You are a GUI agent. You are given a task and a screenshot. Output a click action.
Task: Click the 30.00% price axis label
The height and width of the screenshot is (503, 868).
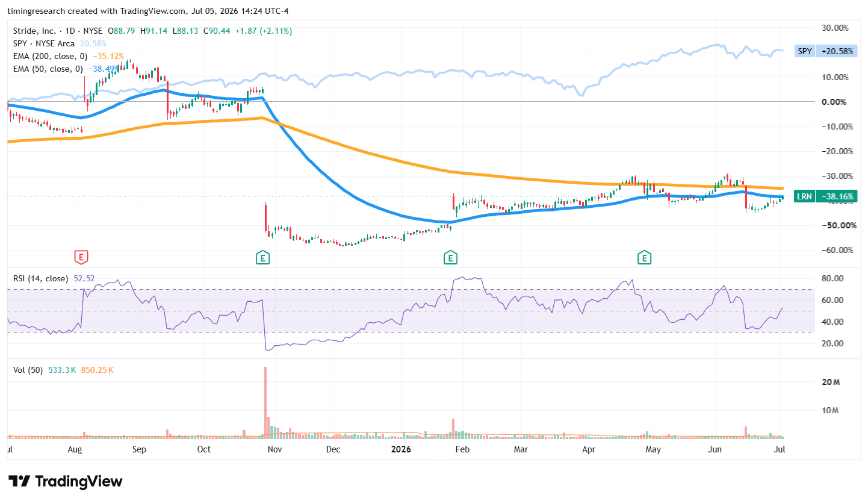coord(835,28)
